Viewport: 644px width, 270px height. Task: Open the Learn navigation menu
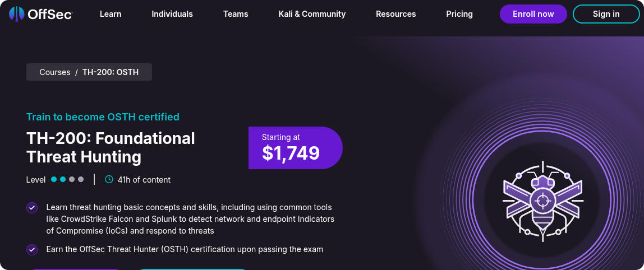tap(111, 14)
